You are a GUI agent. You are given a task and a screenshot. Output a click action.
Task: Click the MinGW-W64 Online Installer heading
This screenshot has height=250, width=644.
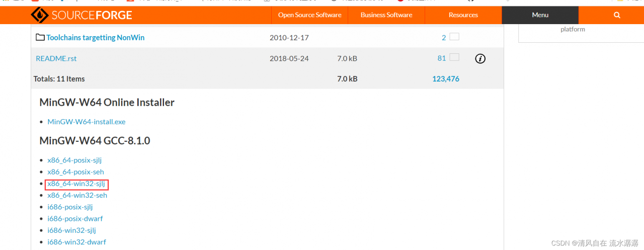pos(107,103)
